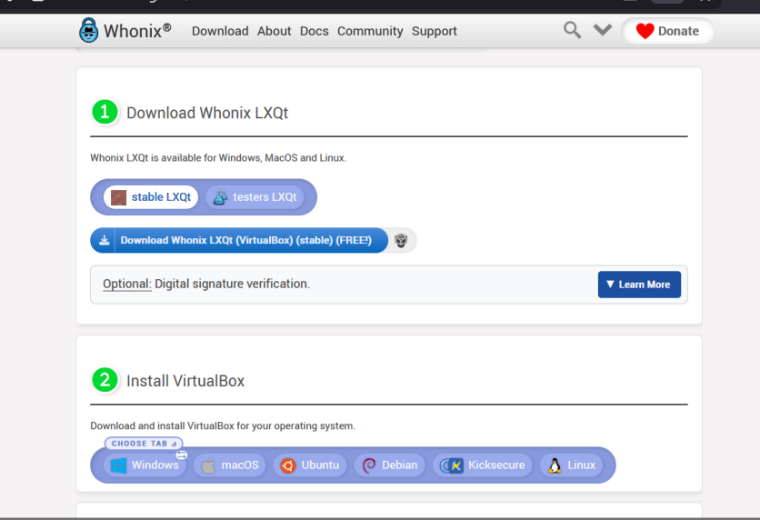The height and width of the screenshot is (520, 760).
Task: Select the Ubuntu tab
Action: pos(310,465)
